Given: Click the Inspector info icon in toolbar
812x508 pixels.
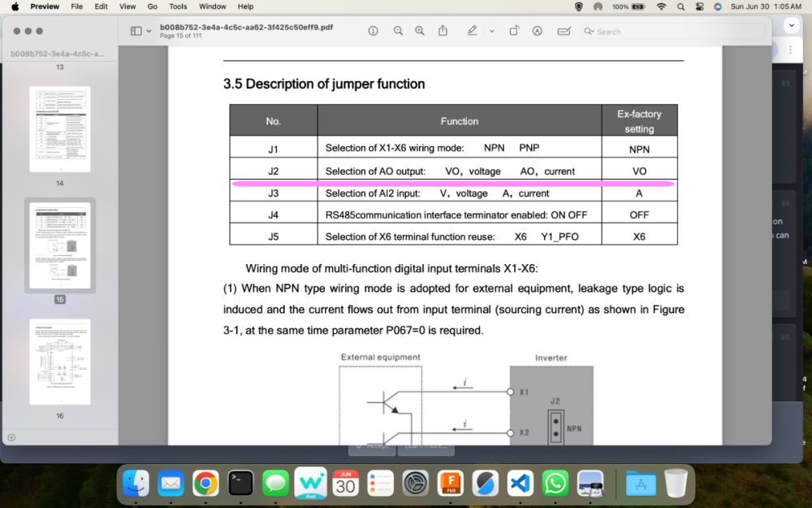Looking at the screenshot, I should click(x=373, y=31).
